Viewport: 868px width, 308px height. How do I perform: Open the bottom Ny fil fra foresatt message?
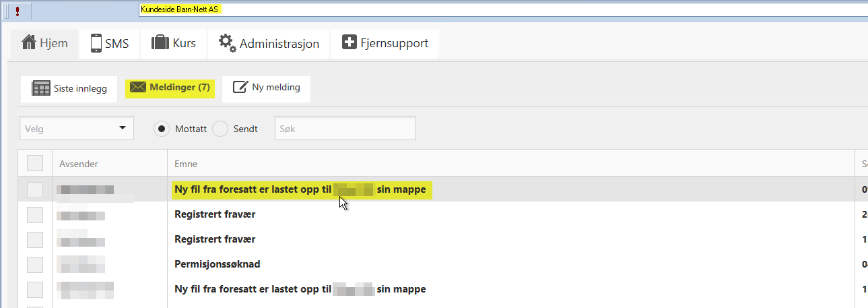point(300,289)
